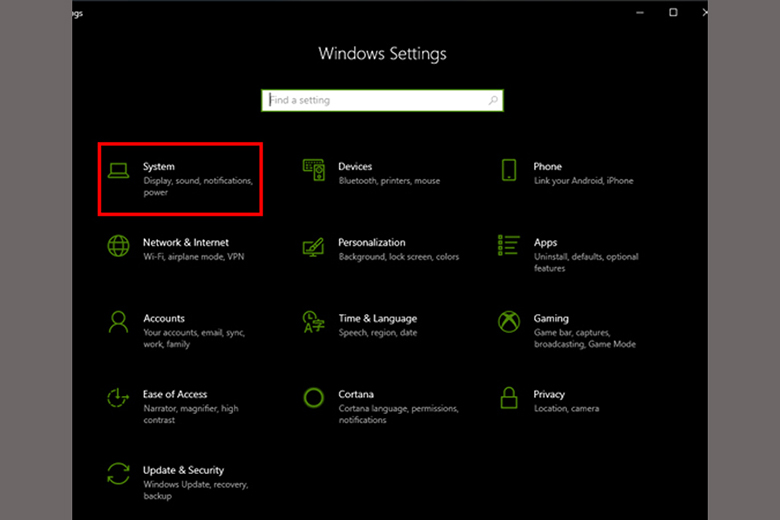The width and height of the screenshot is (780, 520).
Task: Open the Update & Security refresh icon
Action: click(x=119, y=474)
